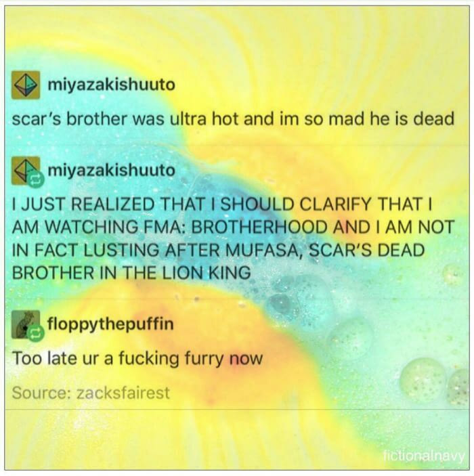Click second miyazakishuuto username

tap(111, 171)
